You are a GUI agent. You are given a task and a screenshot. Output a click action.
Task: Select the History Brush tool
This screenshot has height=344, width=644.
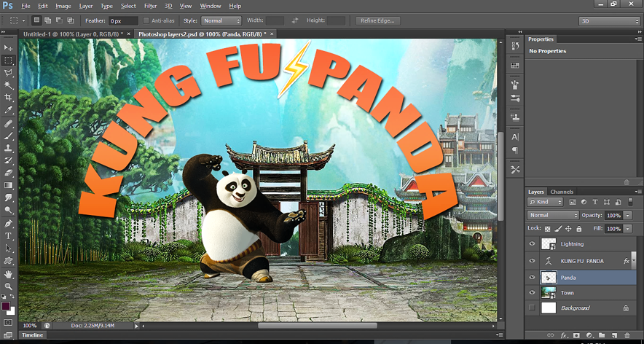(8, 160)
